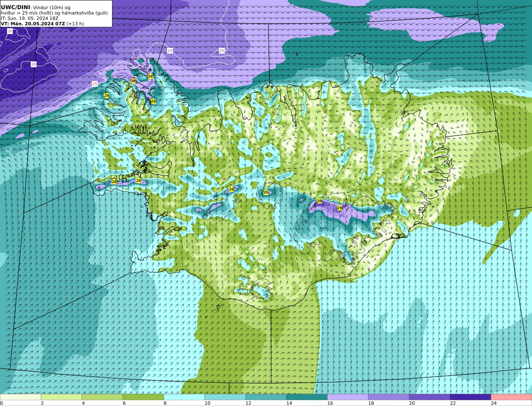This screenshot has width=532, height=406.
Task: Click the yellow '28' gust label
Action: 150,76
